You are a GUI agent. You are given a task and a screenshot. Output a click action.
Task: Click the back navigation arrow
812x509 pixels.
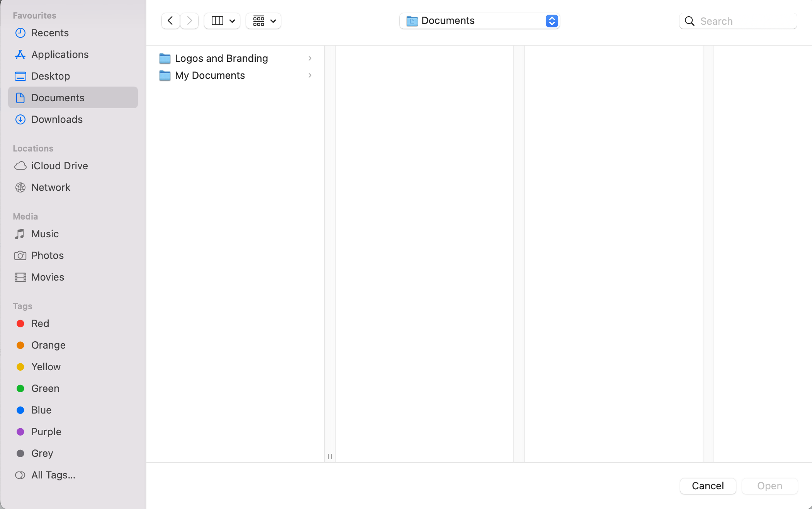coord(170,21)
